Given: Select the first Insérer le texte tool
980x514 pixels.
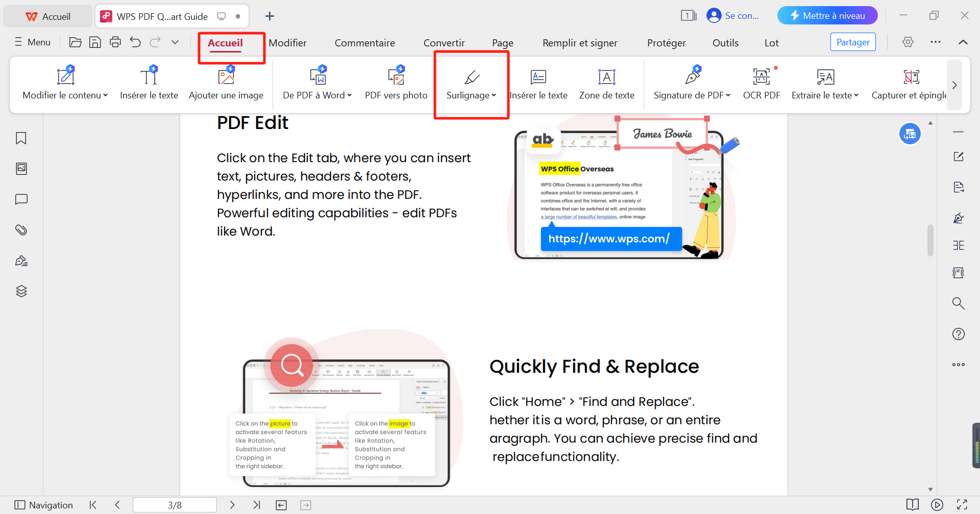Looking at the screenshot, I should (149, 83).
